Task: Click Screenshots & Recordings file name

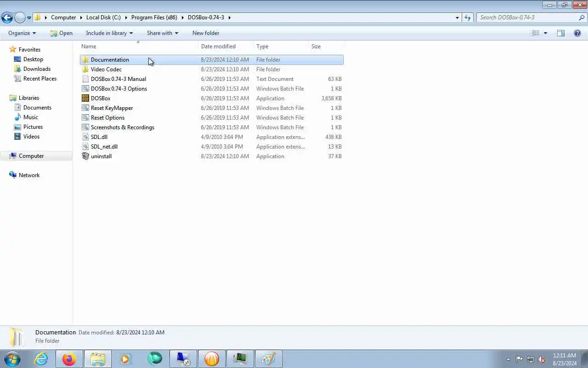Action: click(x=123, y=127)
